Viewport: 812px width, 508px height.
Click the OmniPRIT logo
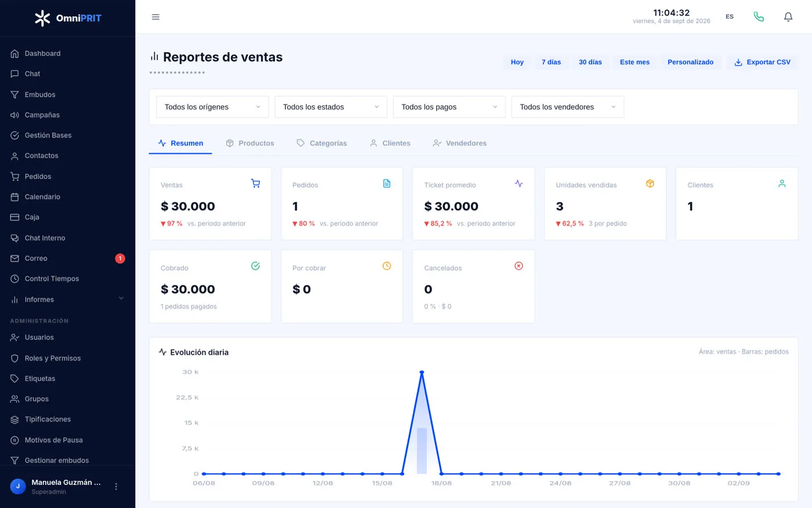[x=68, y=18]
